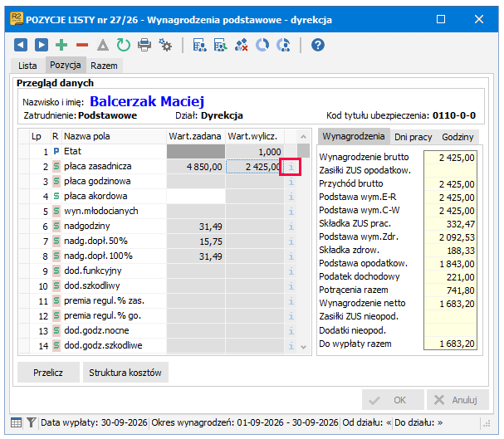Click info icon for nadg.dopł.50% row

click(291, 241)
